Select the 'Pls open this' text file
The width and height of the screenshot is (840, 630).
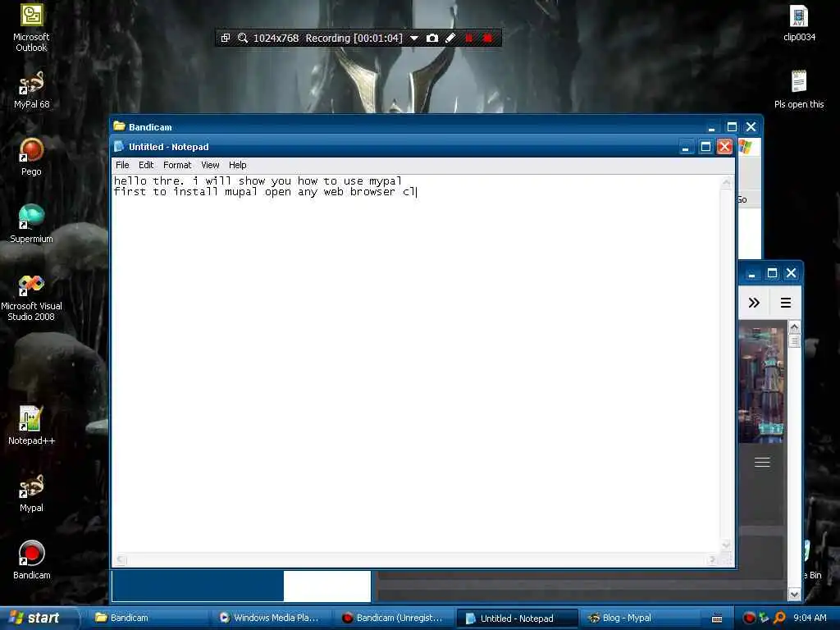[x=799, y=90]
